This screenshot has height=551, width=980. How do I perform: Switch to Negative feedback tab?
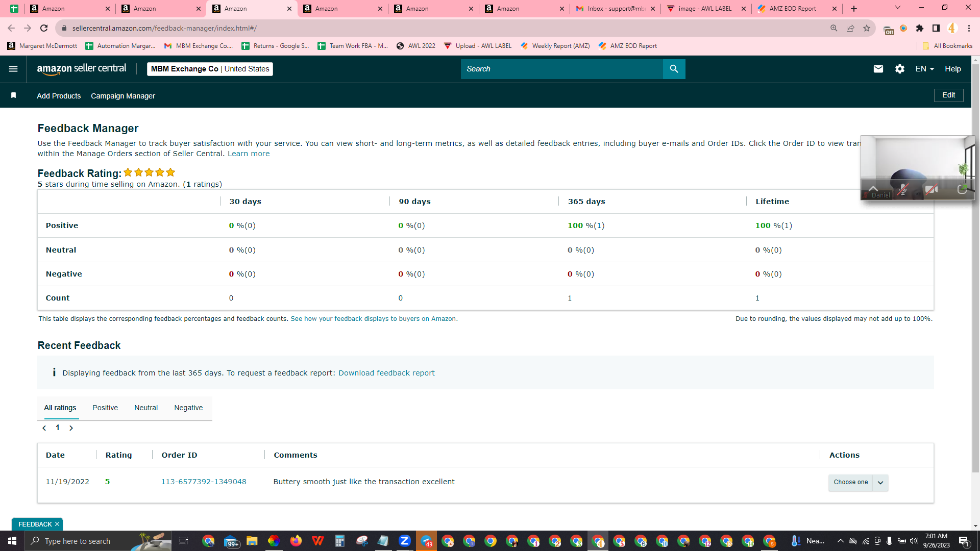pyautogui.click(x=188, y=408)
